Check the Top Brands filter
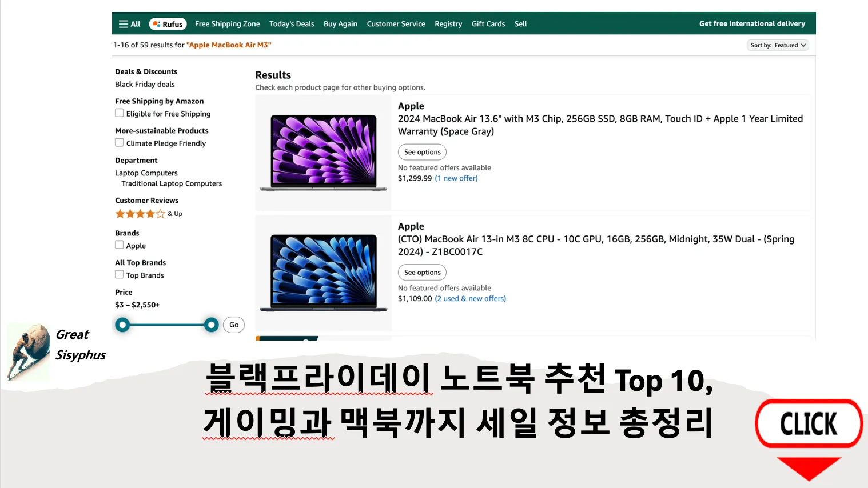 click(119, 275)
